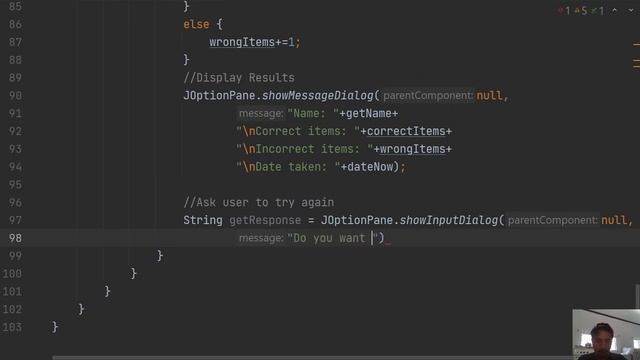640x360 pixels.
Task: Click the topmost warning stripe marker on right edge
Action: [636, 44]
